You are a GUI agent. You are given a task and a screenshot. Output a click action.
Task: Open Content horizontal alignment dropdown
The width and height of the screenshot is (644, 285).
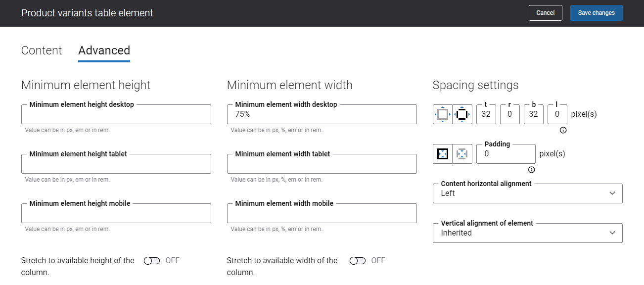point(527,193)
